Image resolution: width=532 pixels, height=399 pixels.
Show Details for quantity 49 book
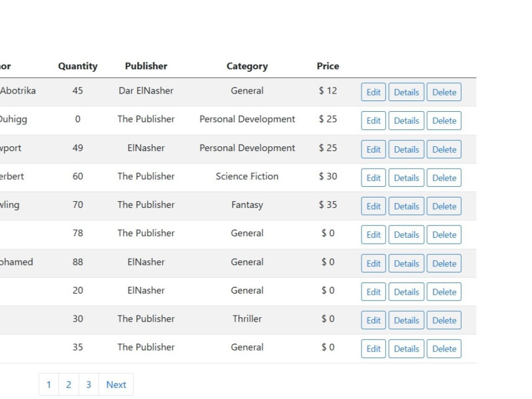tap(406, 149)
